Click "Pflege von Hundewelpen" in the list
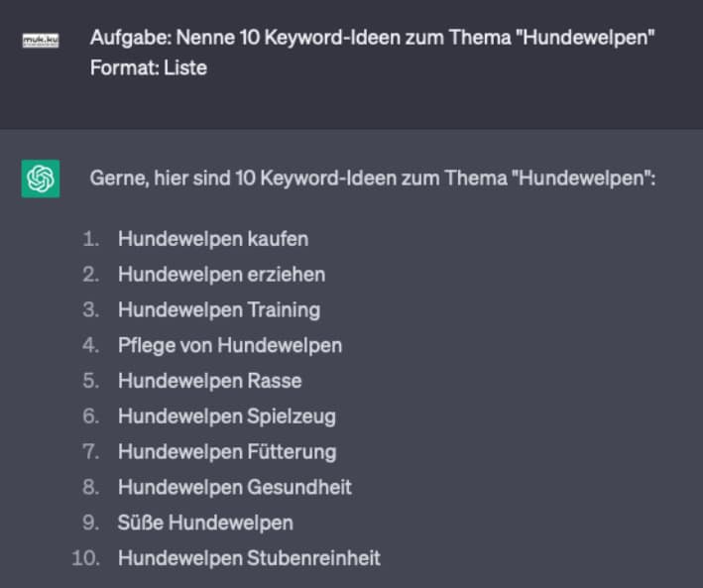 tap(230, 345)
